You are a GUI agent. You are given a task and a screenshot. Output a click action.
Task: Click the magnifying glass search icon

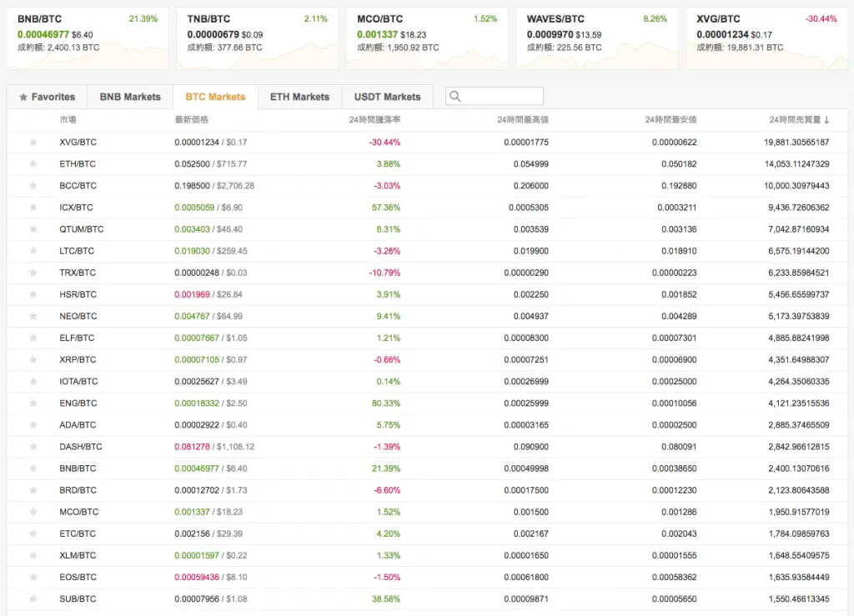455,96
